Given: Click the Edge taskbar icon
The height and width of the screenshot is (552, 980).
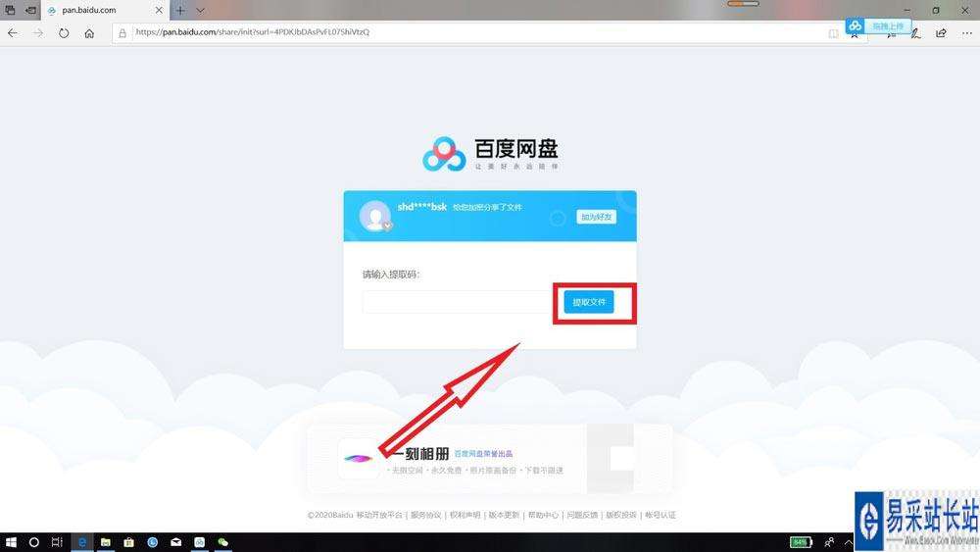Looking at the screenshot, I should (81, 542).
